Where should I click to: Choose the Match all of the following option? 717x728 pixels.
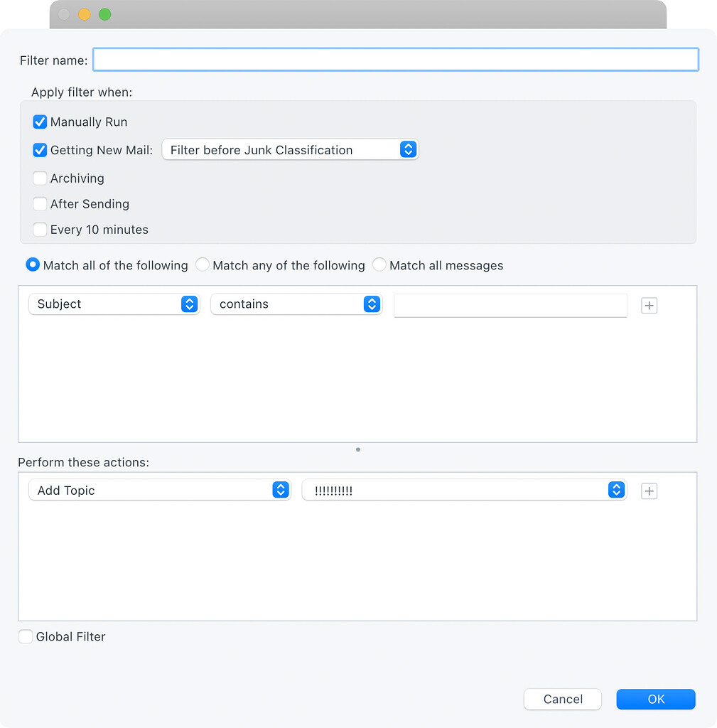32,264
